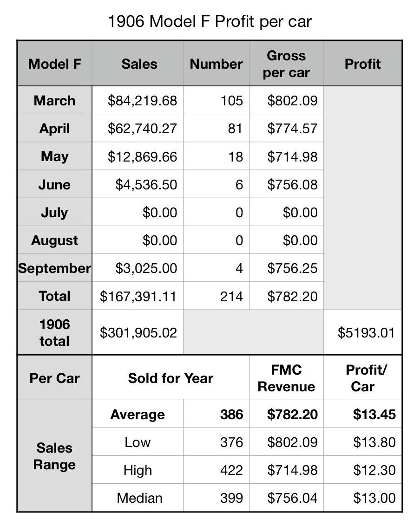Select the Total sales cell $167,391.11
Viewport: 420px width, 532px height.
point(138,296)
